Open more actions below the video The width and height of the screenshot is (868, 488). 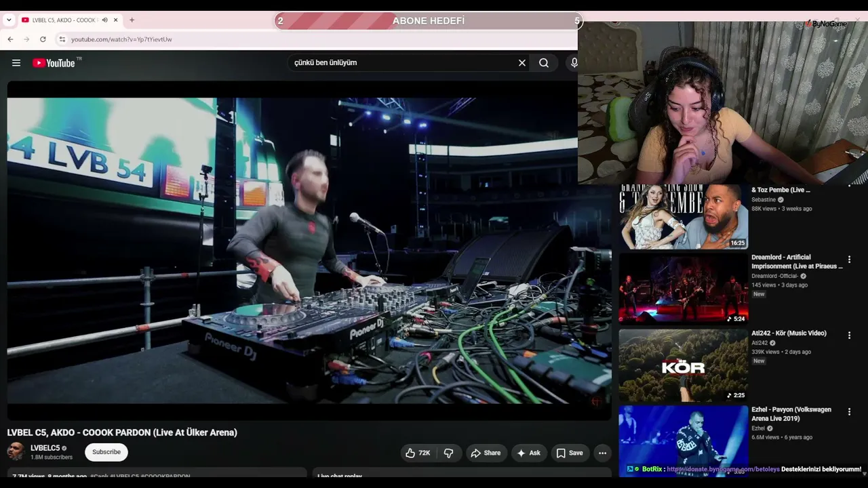[x=602, y=453]
